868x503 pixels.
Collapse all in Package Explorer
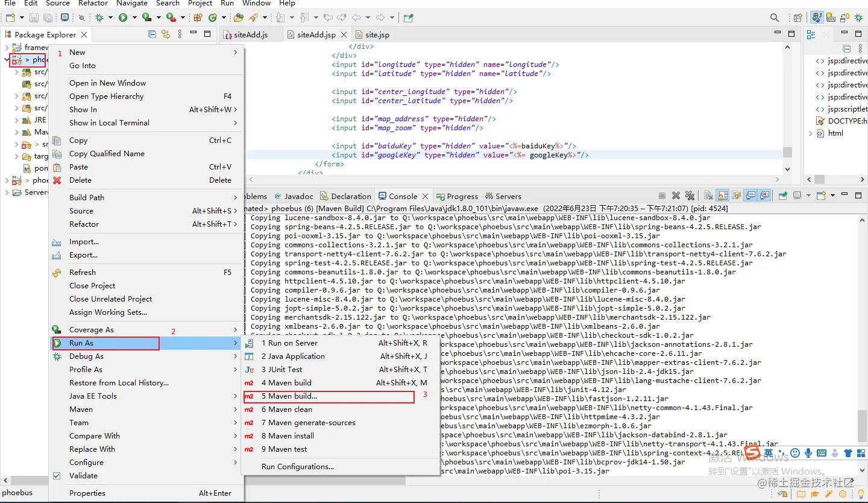pos(152,34)
